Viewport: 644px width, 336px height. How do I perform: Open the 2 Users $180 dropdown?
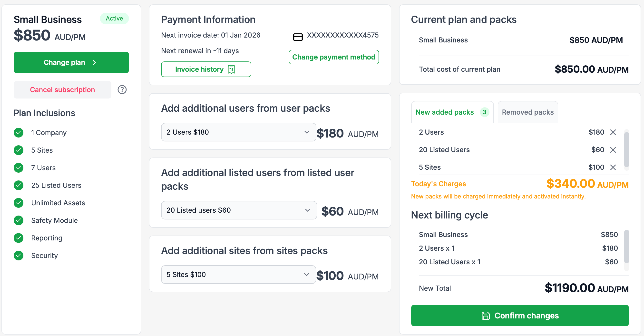point(238,132)
